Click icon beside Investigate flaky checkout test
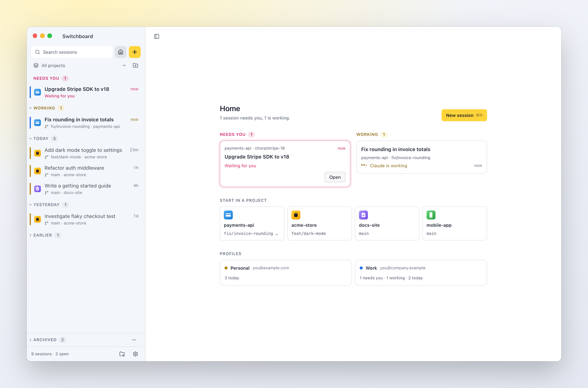 point(38,219)
